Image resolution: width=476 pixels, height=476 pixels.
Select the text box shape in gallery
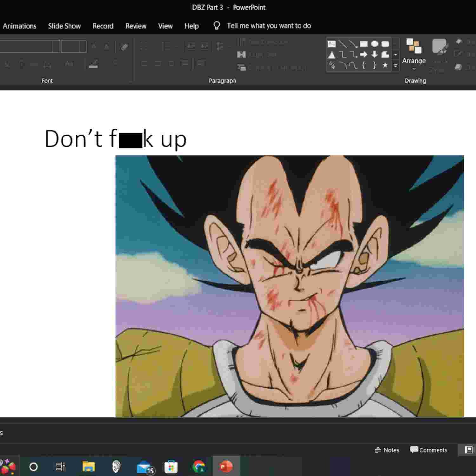pyautogui.click(x=332, y=44)
